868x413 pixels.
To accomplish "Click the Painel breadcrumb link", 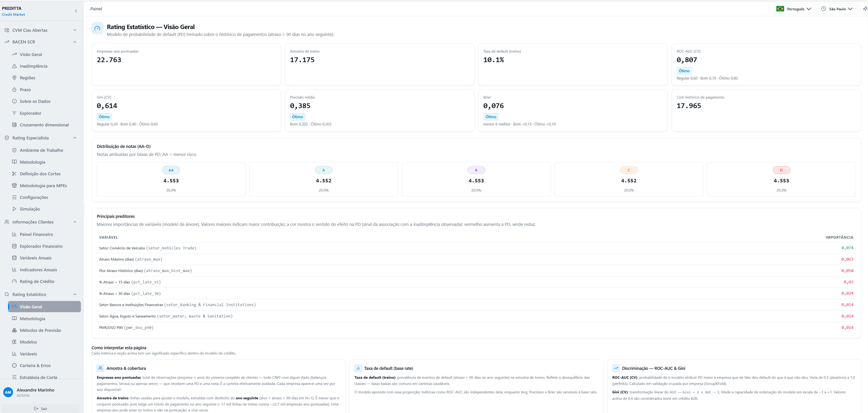I will [x=96, y=9].
